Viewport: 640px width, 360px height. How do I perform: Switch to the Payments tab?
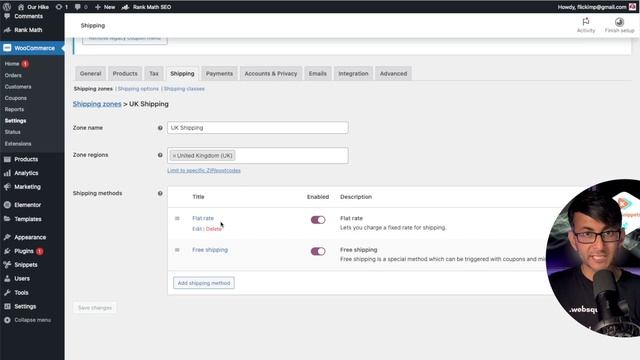tap(219, 73)
